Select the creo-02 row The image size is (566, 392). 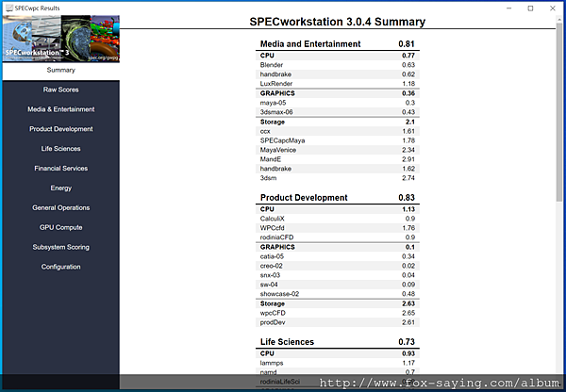pyautogui.click(x=338, y=266)
